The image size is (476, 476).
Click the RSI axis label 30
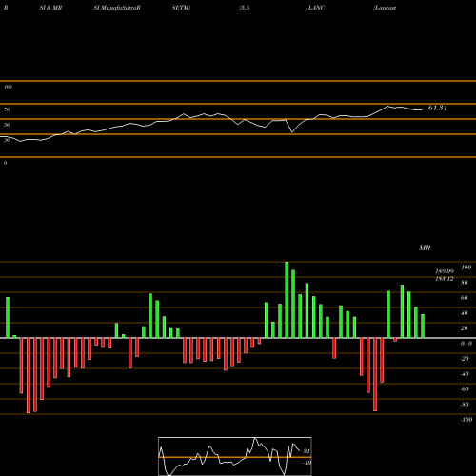[x=7, y=140]
